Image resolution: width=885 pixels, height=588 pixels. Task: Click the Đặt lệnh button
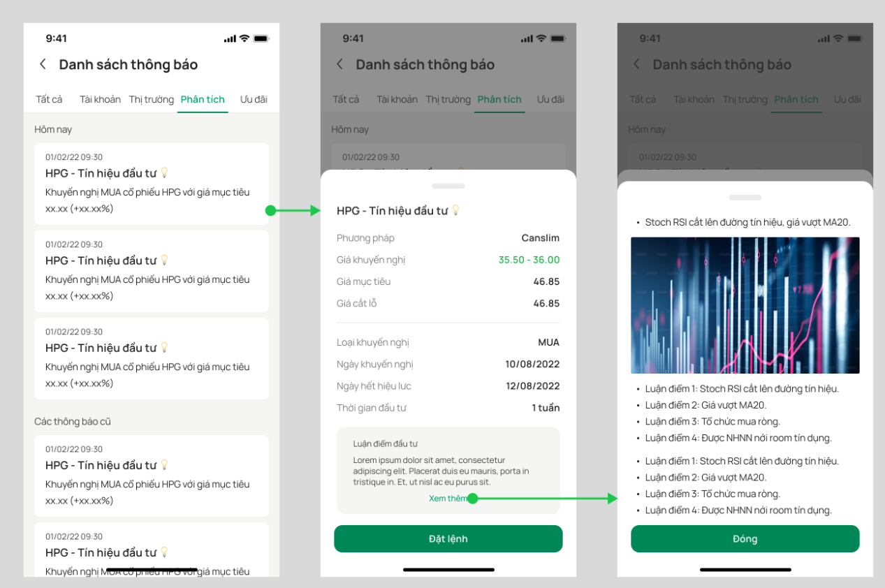tap(448, 539)
